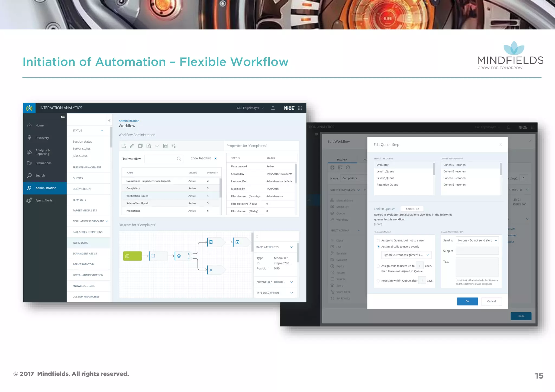Viewport: 555px width, 392px height.
Task: Open 'No one - Do not send alert' dropdown
Action: pyautogui.click(x=477, y=240)
